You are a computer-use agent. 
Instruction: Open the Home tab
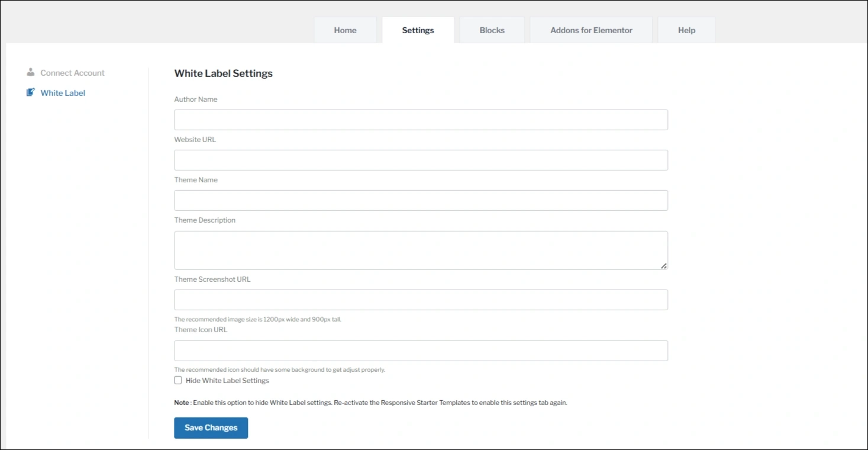[345, 30]
